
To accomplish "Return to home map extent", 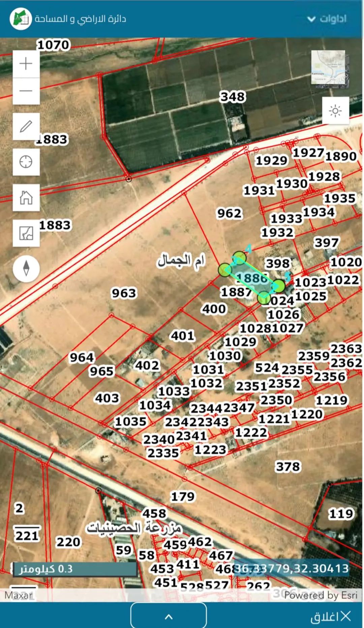I will (26, 198).
